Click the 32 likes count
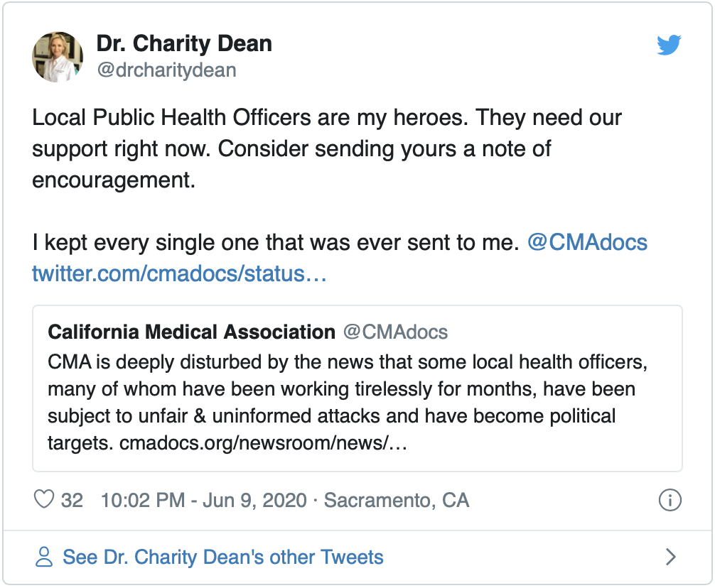 (x=72, y=500)
